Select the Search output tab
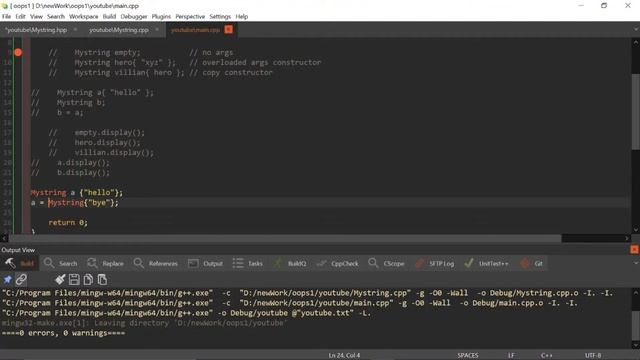 pos(60,264)
